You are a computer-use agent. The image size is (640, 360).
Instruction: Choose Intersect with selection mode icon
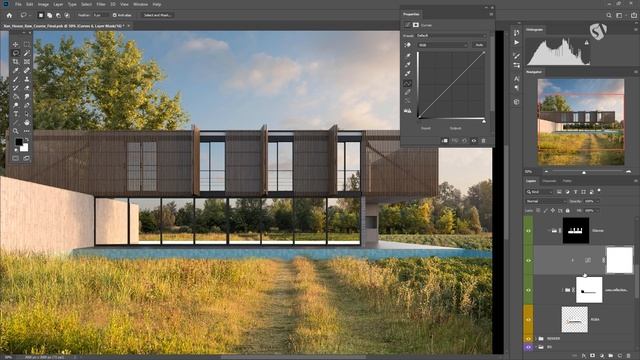[x=67, y=15]
